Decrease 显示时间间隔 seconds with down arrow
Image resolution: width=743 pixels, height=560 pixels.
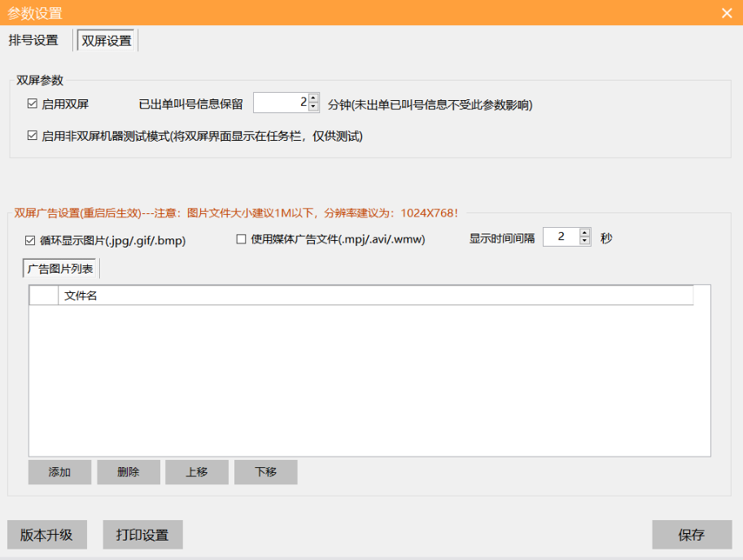coord(584,241)
